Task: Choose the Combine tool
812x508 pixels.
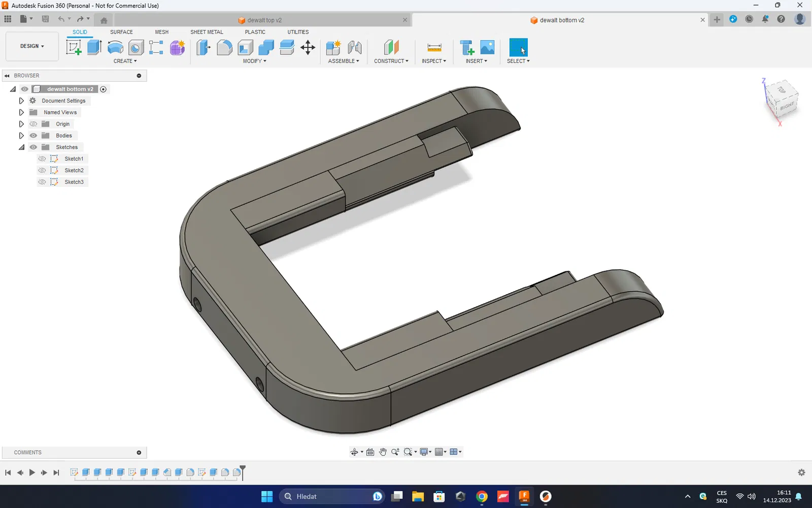Action: pyautogui.click(x=266, y=48)
